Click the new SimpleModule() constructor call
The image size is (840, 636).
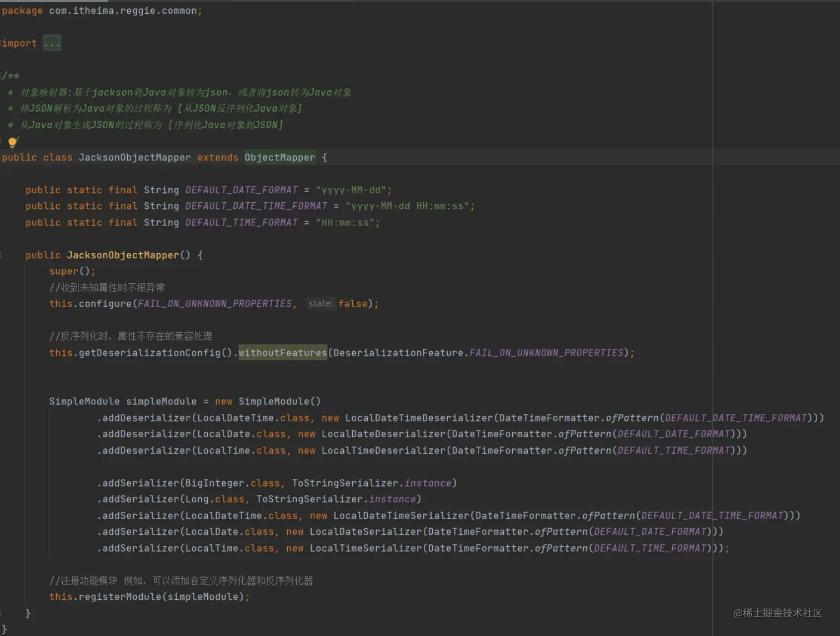268,402
